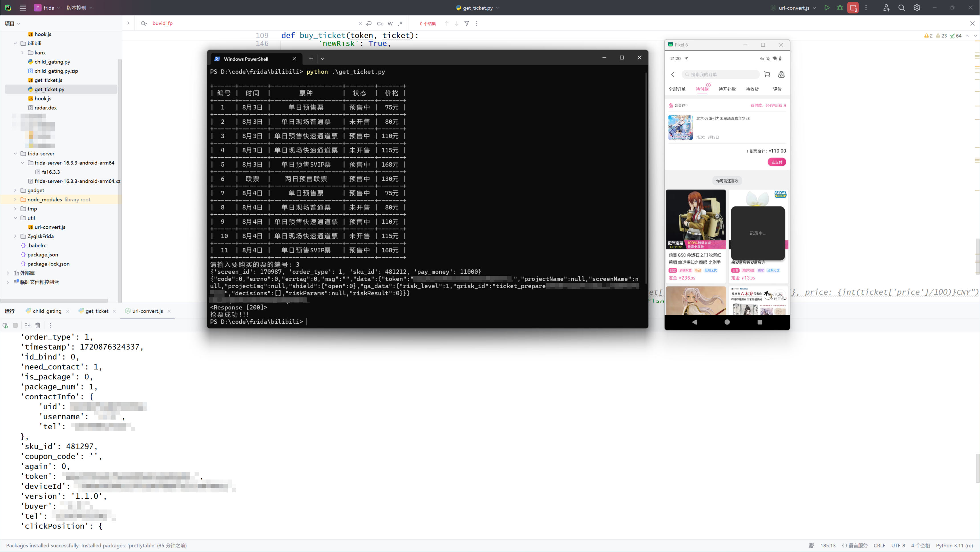The image size is (980, 552).
Task: Open the IDE settings gear
Action: (x=917, y=8)
